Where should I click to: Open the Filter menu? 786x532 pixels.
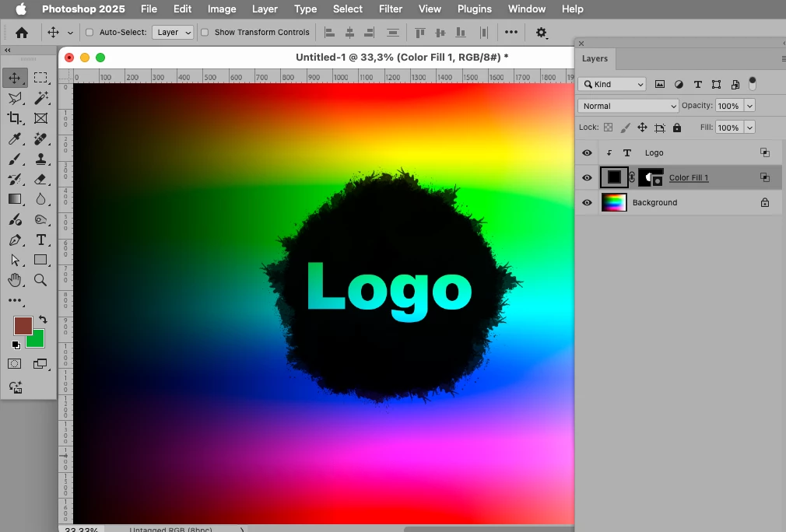(x=391, y=9)
